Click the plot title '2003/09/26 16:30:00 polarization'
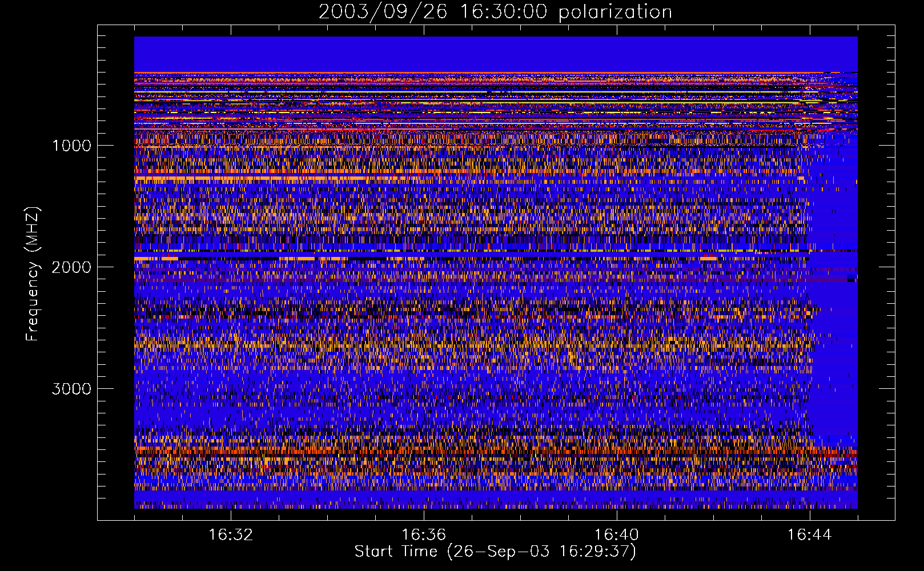 pyautogui.click(x=495, y=12)
